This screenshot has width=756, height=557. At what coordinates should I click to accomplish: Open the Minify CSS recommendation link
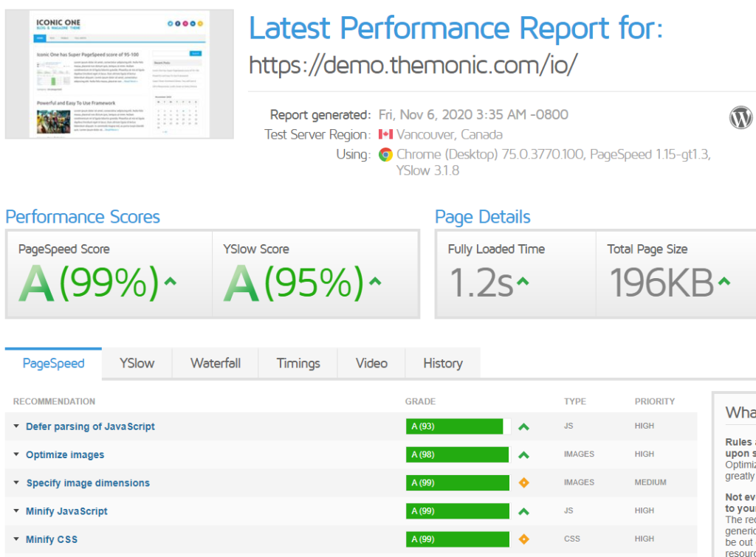[52, 539]
